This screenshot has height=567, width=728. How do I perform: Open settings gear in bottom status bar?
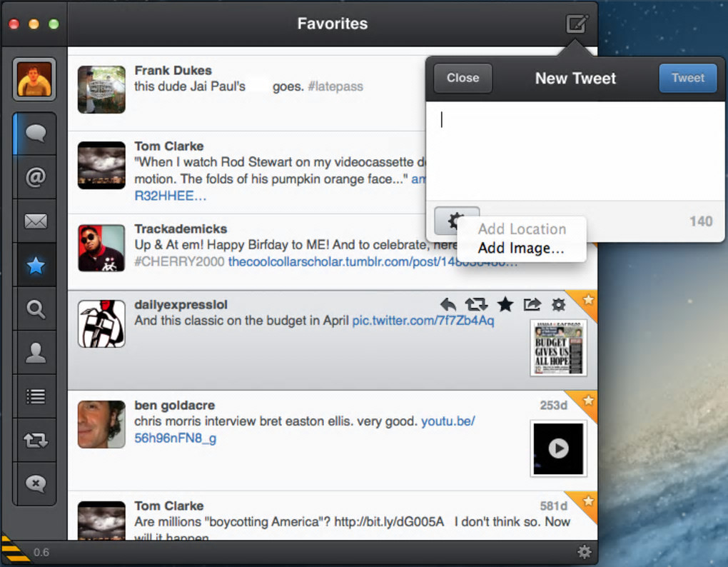(x=584, y=552)
